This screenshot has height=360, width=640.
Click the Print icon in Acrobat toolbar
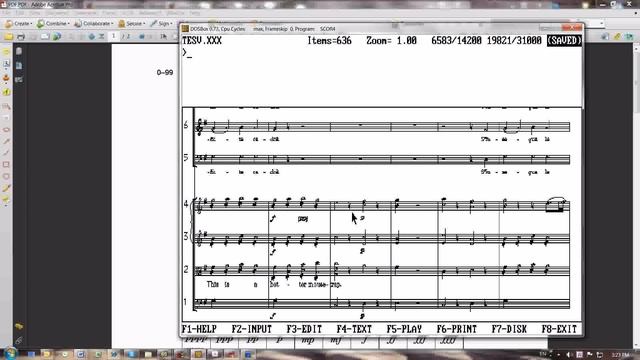click(21, 37)
